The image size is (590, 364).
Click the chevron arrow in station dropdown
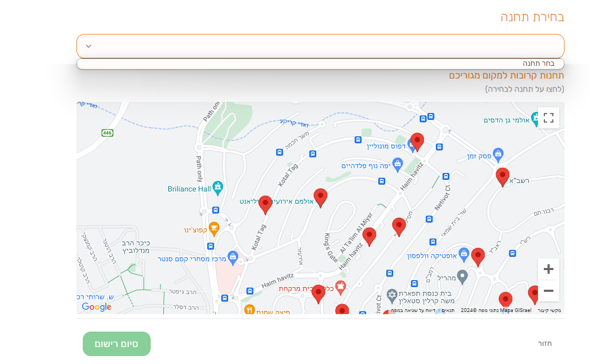[x=89, y=46]
